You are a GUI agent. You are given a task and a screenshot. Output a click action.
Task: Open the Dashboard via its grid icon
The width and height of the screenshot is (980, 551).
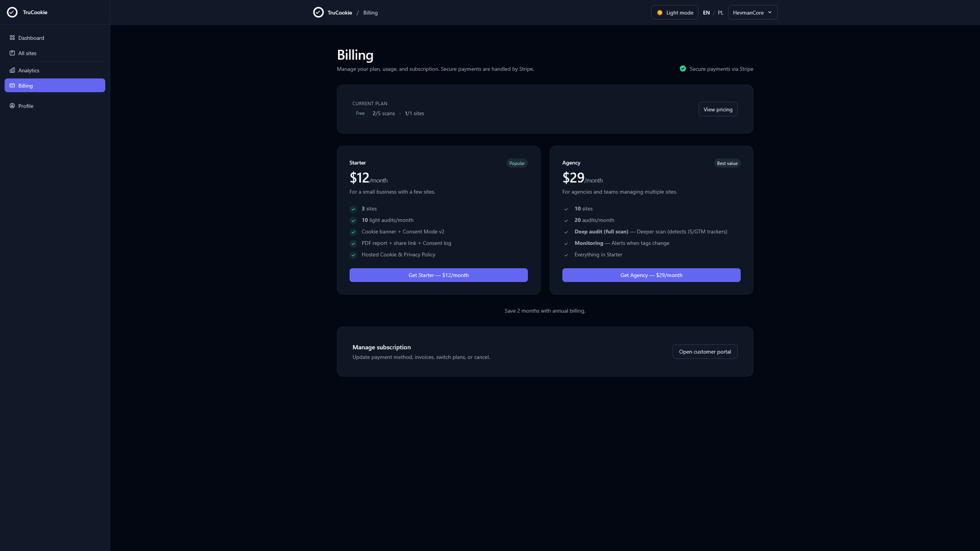12,37
